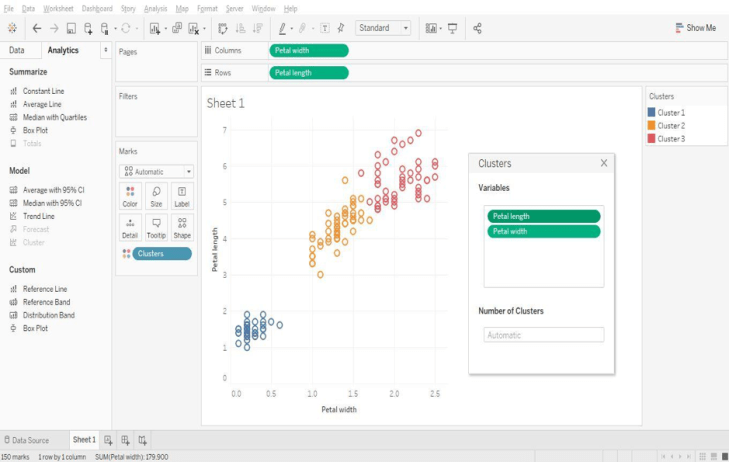Click the Show Me button
The width and height of the screenshot is (729, 462).
pyautogui.click(x=694, y=28)
